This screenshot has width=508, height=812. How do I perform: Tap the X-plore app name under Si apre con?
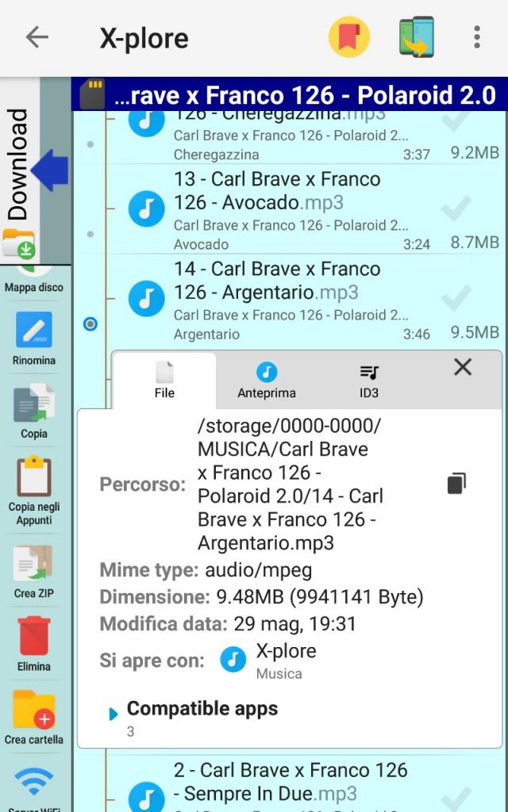pyautogui.click(x=286, y=650)
